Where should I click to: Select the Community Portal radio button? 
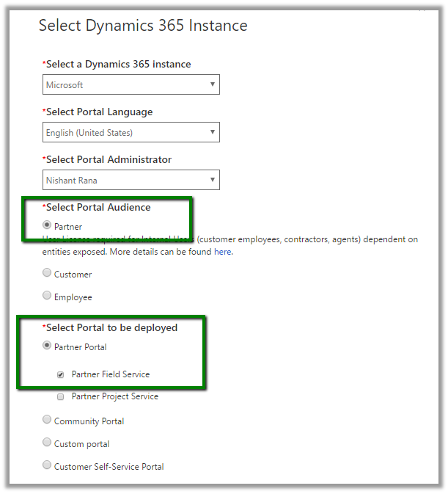(48, 421)
